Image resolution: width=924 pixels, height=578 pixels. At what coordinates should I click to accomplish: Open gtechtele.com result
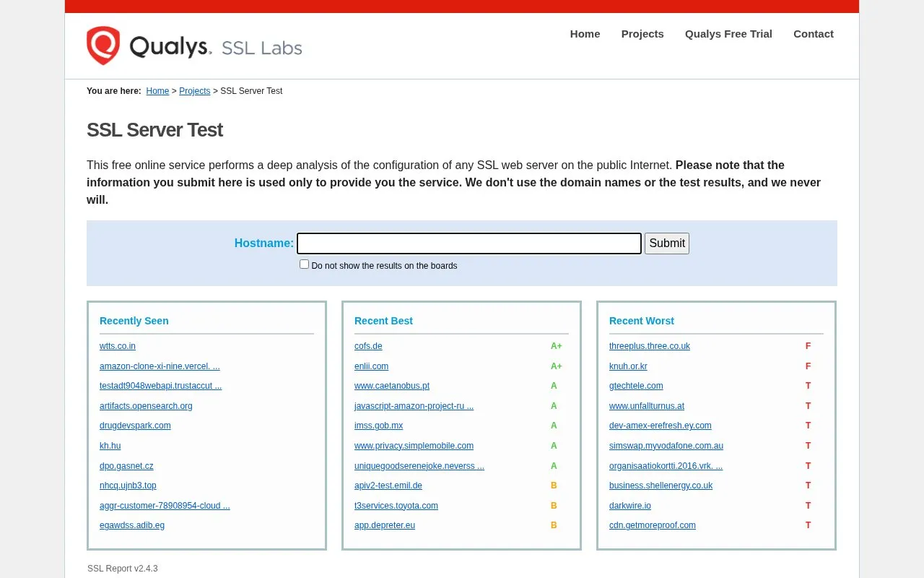(x=636, y=386)
